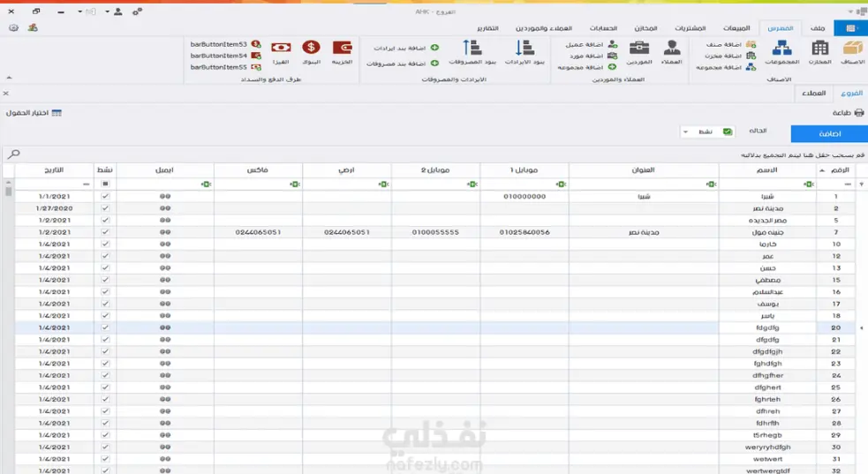Select the عبدالسلام name cell
The image size is (868, 474).
768,292
